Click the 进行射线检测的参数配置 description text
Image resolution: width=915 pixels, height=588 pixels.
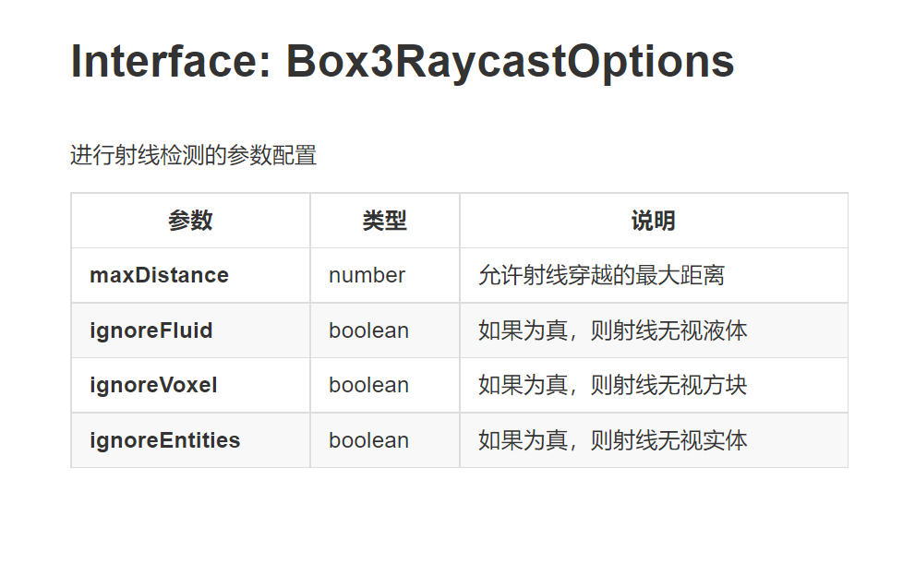(x=193, y=155)
